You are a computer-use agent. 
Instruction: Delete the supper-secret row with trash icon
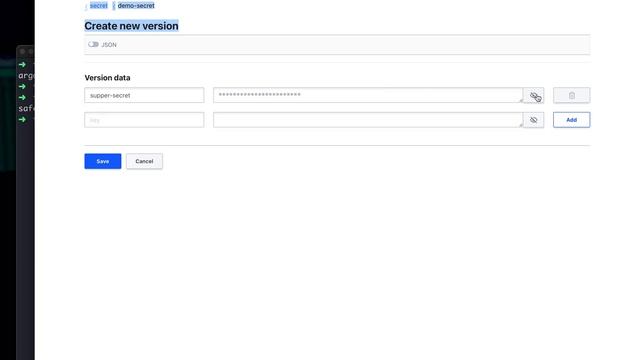coord(571,96)
